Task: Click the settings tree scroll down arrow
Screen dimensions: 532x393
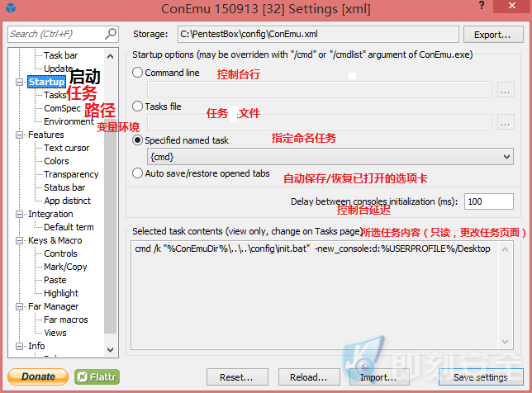Action: [110, 349]
